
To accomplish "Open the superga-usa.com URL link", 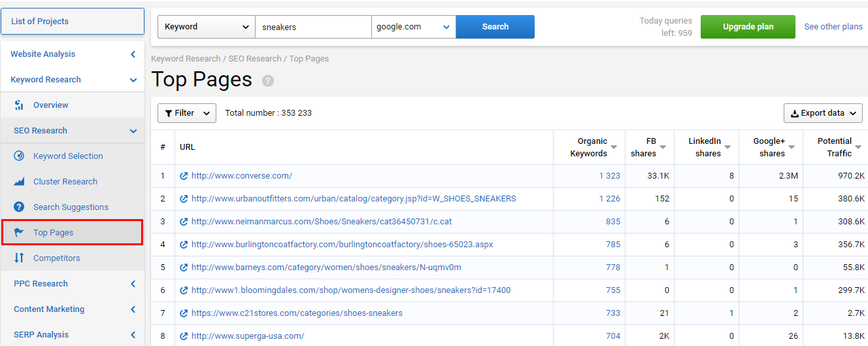I will (x=248, y=336).
